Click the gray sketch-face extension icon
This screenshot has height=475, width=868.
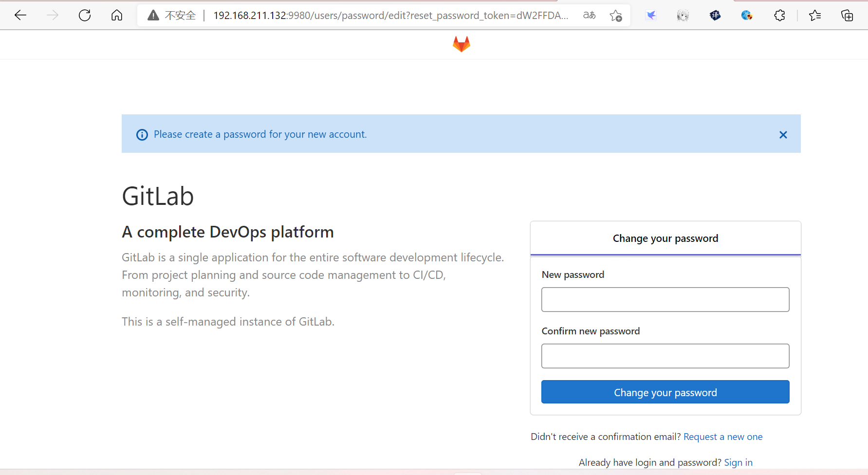click(683, 16)
